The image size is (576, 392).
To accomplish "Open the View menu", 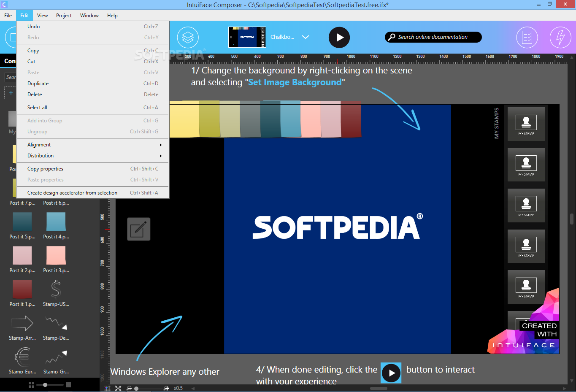I will click(42, 16).
